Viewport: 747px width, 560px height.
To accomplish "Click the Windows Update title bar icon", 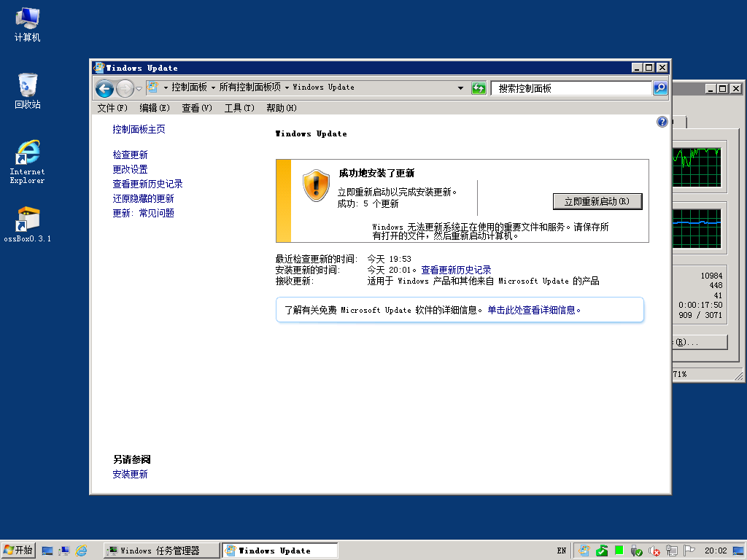I will click(x=99, y=68).
